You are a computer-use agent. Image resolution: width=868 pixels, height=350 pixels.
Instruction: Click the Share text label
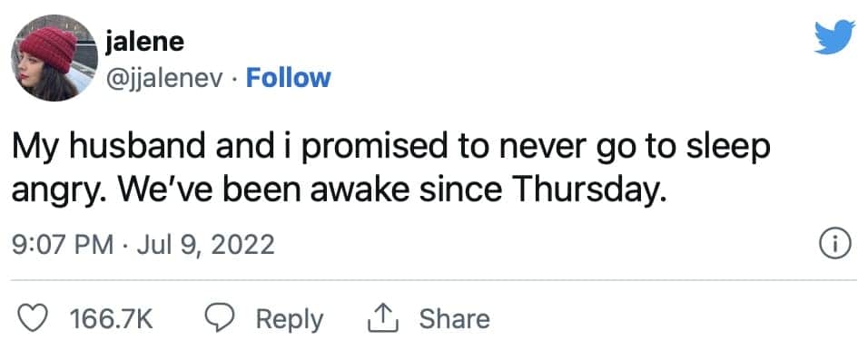pos(455,319)
